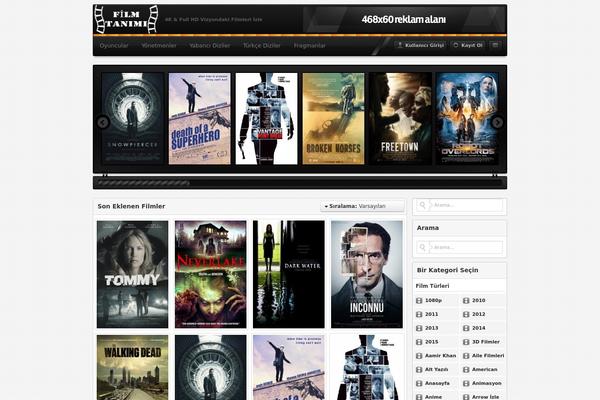The image size is (600, 400).
Task: Open the Inconnu movie poster
Action: pyautogui.click(x=367, y=274)
